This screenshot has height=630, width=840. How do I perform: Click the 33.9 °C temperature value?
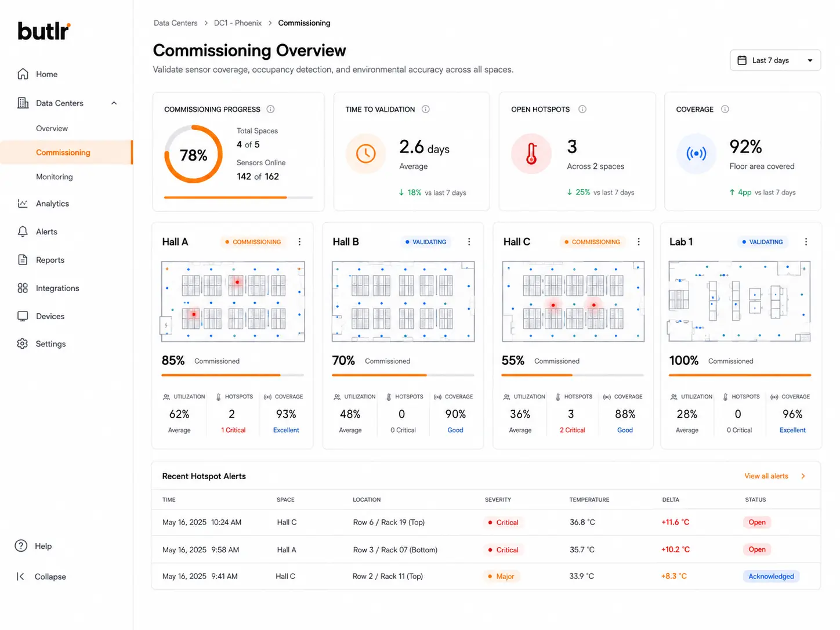[582, 576]
